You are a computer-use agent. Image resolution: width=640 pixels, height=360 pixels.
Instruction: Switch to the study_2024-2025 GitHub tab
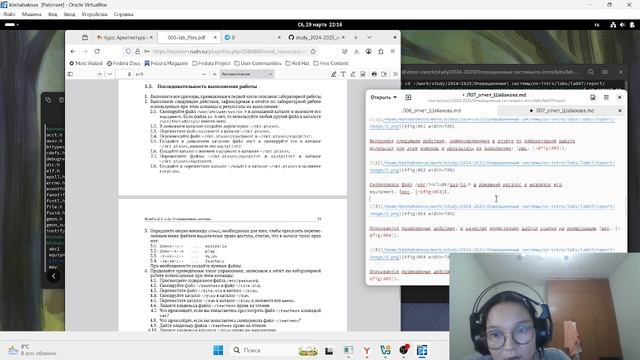316,37
